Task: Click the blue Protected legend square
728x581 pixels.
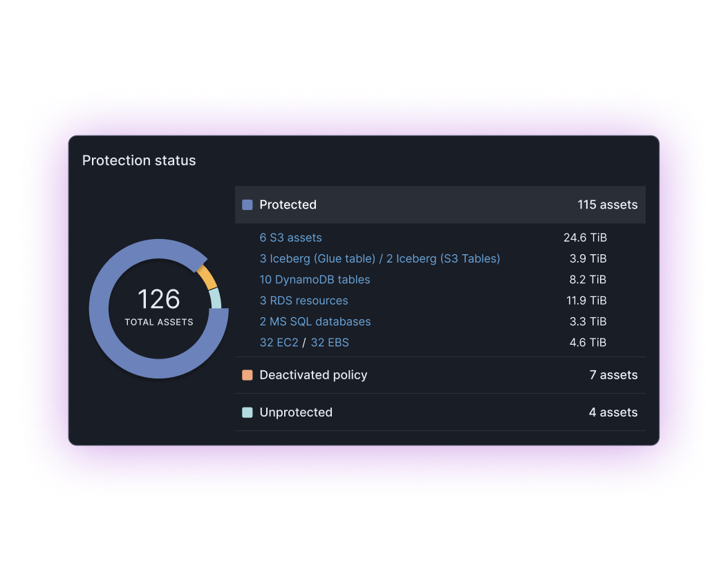Action: click(x=248, y=205)
